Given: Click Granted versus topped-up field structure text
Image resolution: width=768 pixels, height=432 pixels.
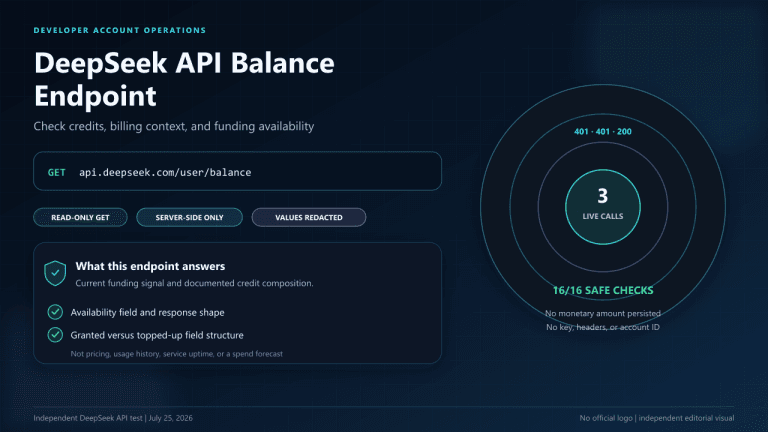Looking at the screenshot, I should click(157, 335).
